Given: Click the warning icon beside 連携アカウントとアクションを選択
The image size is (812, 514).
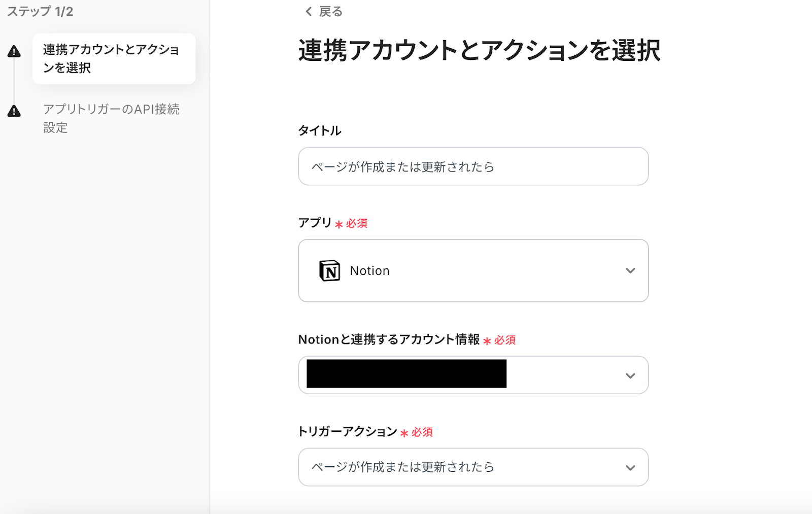Looking at the screenshot, I should pyautogui.click(x=14, y=51).
